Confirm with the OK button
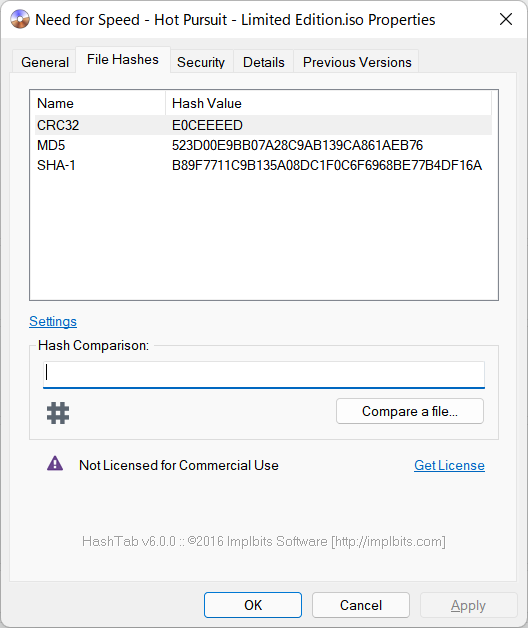The height and width of the screenshot is (628, 528). (253, 605)
